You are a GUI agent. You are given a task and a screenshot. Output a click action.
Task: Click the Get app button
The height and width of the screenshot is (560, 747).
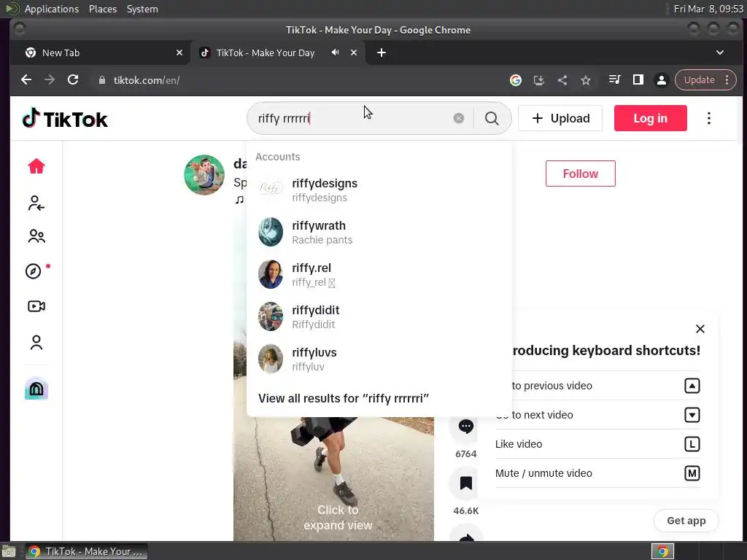pos(686,521)
